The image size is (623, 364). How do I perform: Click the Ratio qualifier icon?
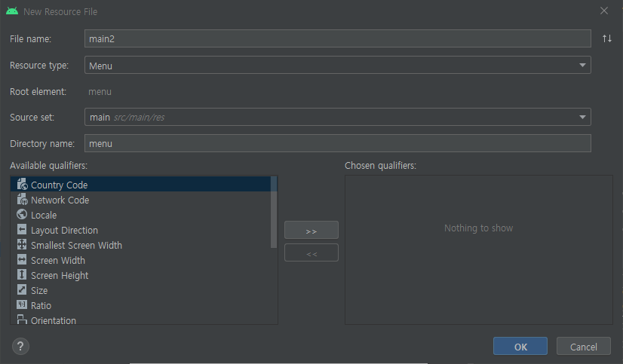[22, 305]
